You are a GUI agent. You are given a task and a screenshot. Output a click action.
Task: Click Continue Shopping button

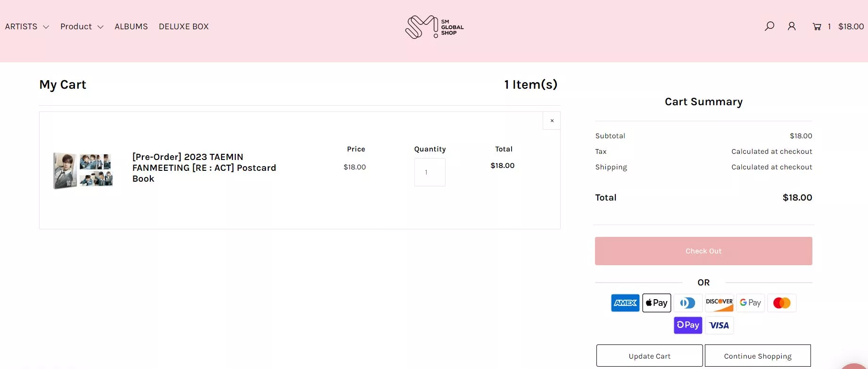(758, 356)
